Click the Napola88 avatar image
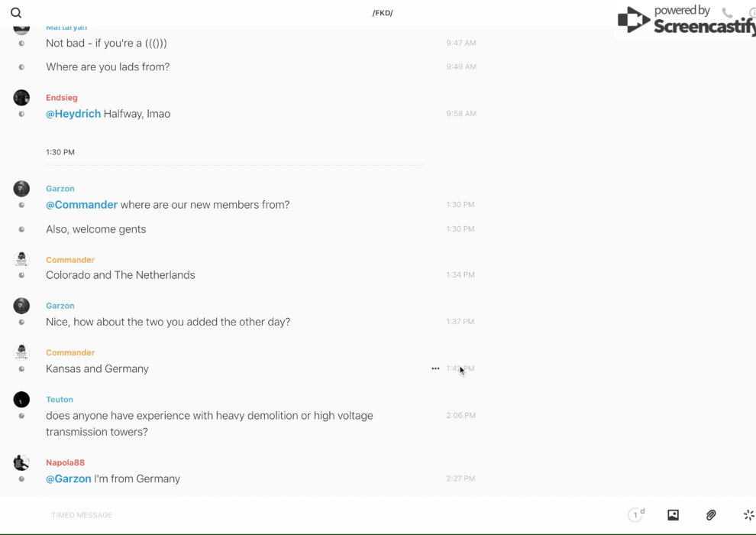Image resolution: width=756 pixels, height=535 pixels. pyautogui.click(x=21, y=462)
